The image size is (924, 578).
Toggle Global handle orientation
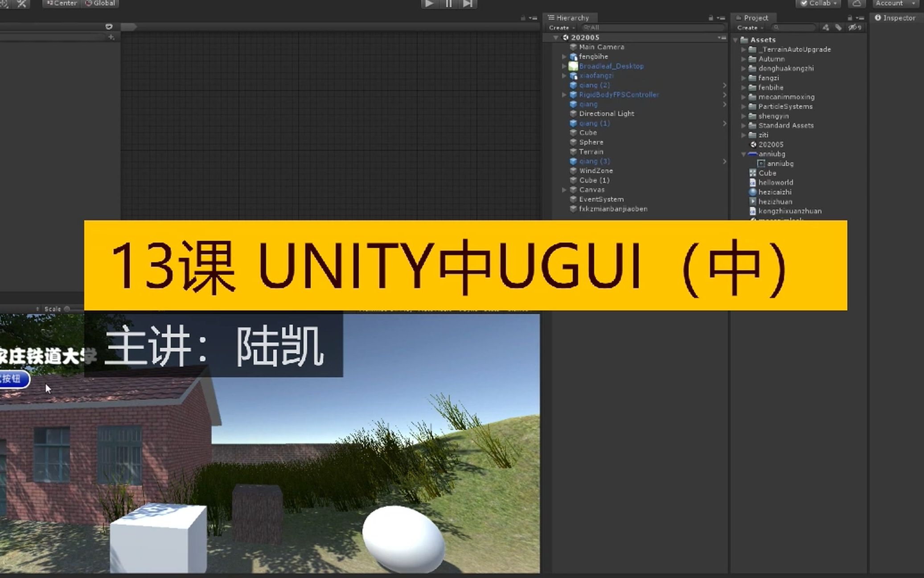[x=101, y=3]
